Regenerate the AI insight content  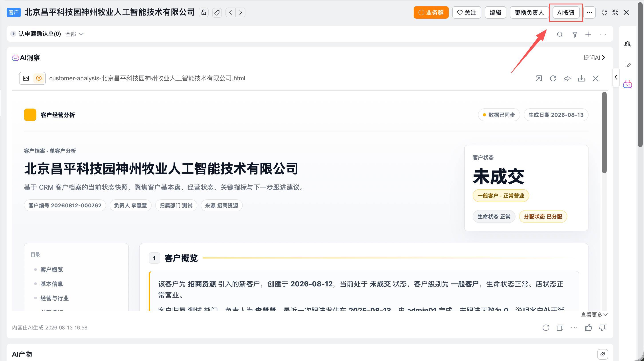[x=546, y=328]
